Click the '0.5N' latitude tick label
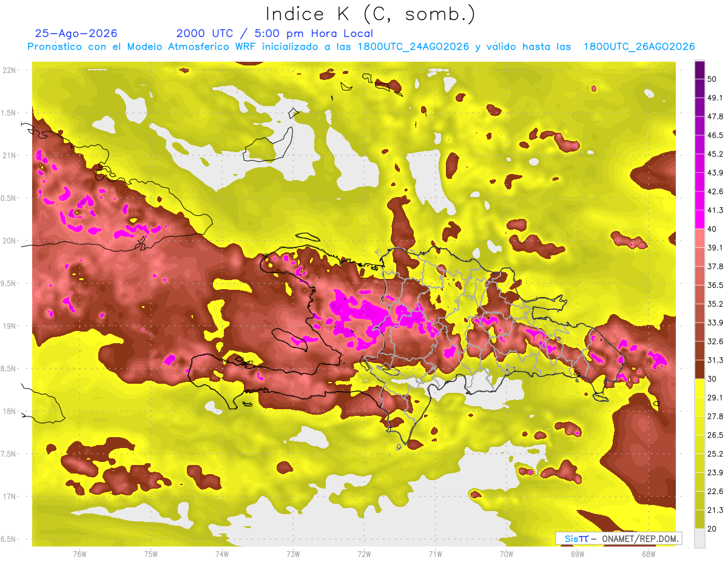Screen dimensions: 728x562 (9, 198)
